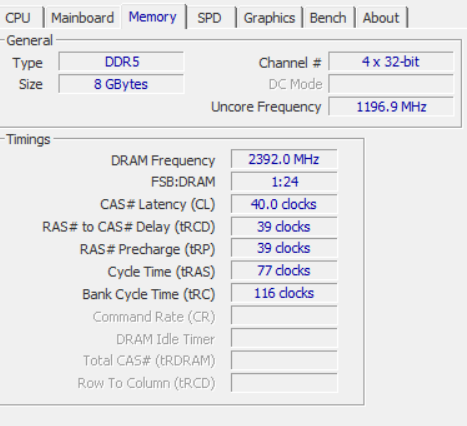
Task: Open the Mainboard tab
Action: pos(82,17)
